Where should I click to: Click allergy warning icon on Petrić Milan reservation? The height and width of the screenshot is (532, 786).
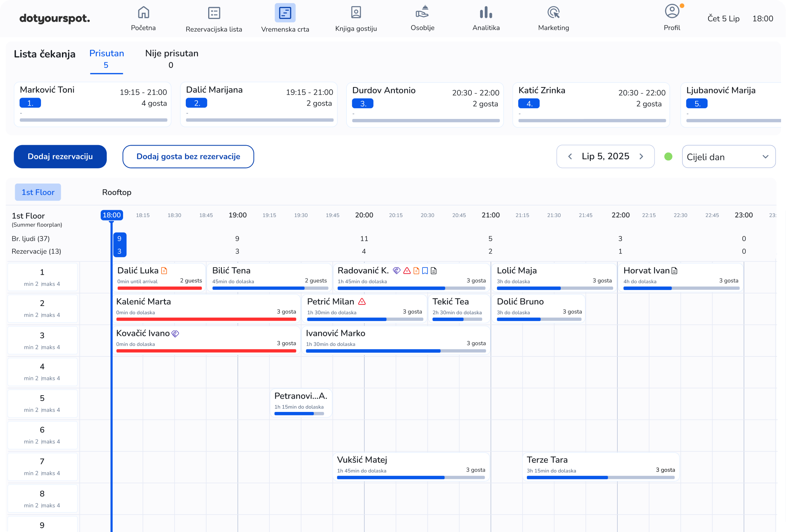pyautogui.click(x=362, y=302)
